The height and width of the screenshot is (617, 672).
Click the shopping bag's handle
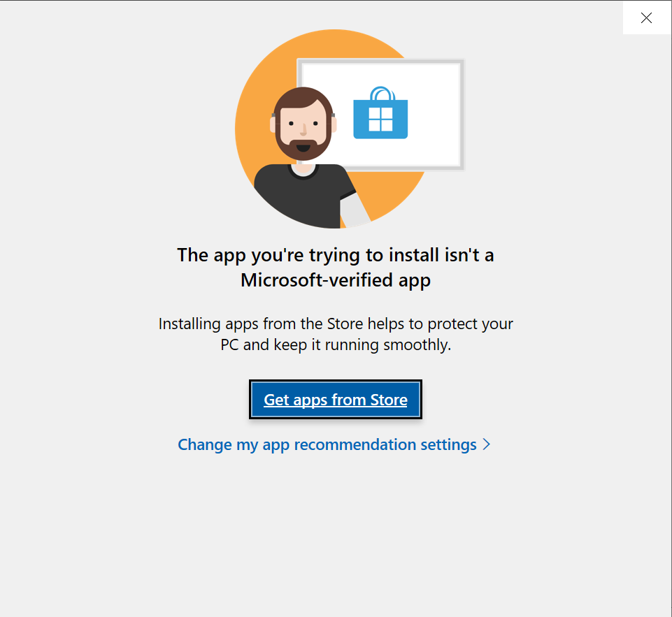pyautogui.click(x=381, y=93)
